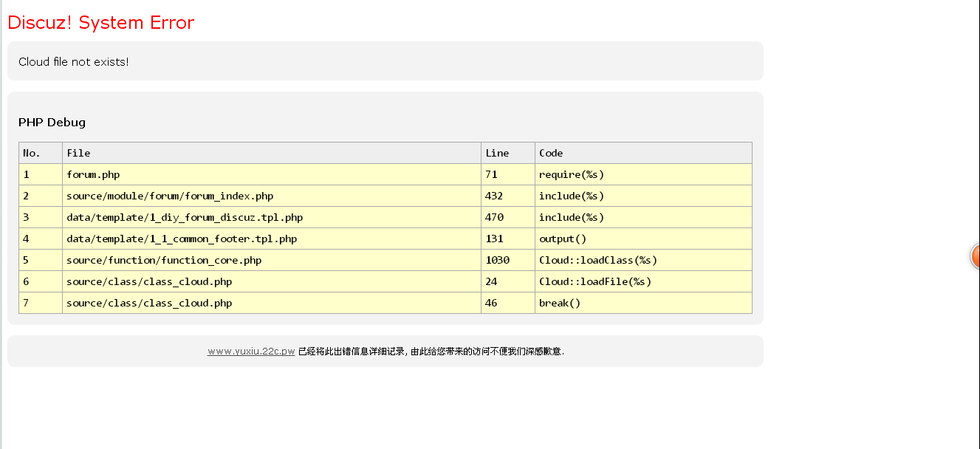Select class_cloud.php cell in row 6
This screenshot has width=980, height=449.
point(272,281)
